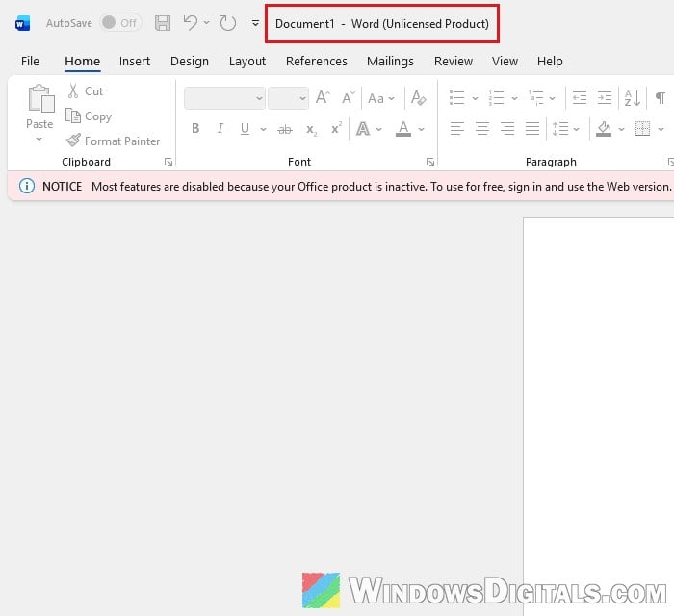Open the References tab
The image size is (674, 616).
[317, 62]
